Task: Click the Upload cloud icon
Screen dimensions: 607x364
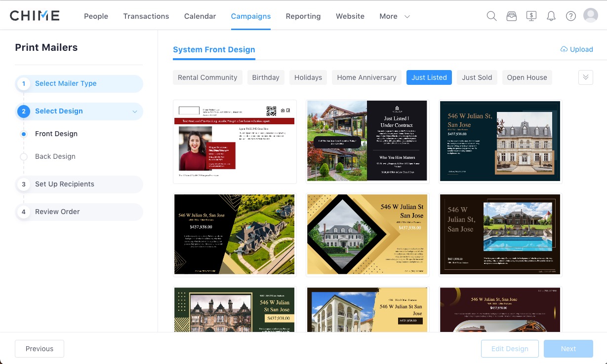Action: pyautogui.click(x=564, y=49)
